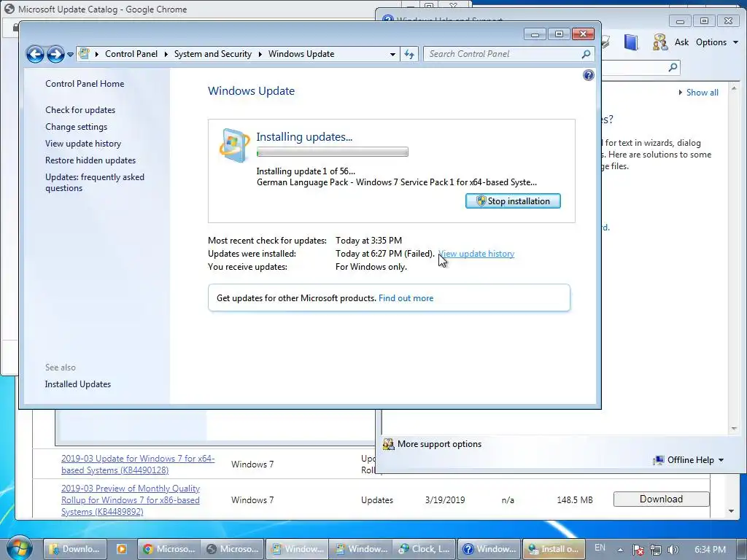
Task: Open View update history in sidebar
Action: pos(83,144)
